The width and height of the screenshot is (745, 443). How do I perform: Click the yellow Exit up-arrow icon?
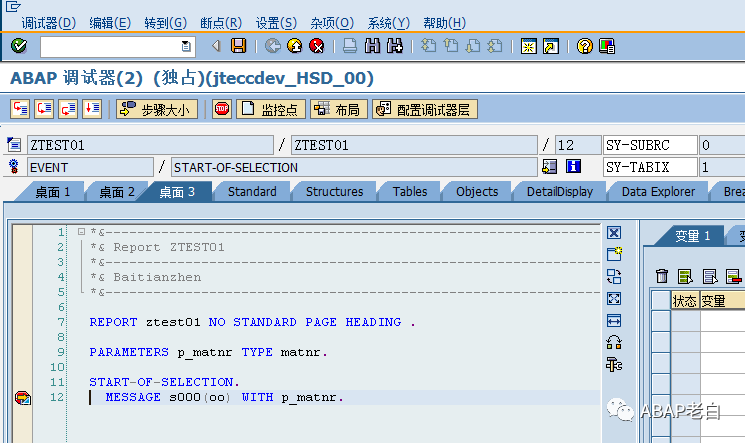(295, 46)
